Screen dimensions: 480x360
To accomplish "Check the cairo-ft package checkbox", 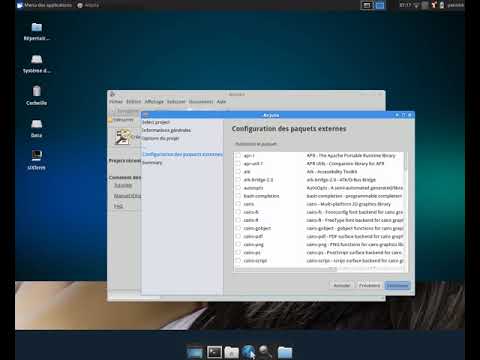I will click(x=238, y=220).
